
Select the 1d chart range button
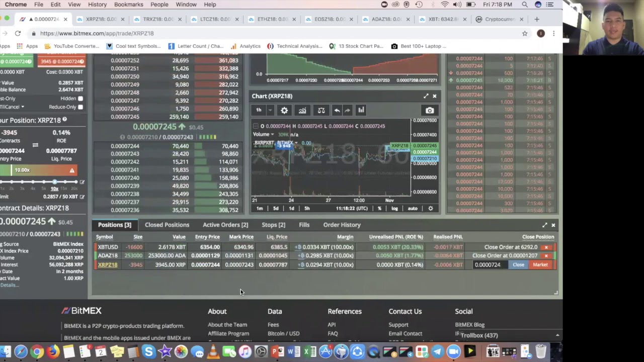[291, 208]
